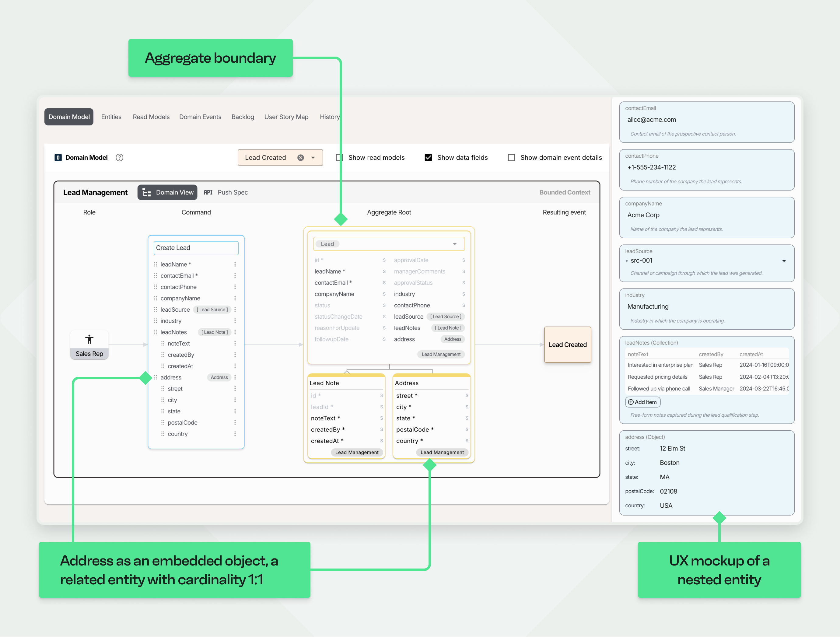
Task: Click the Lead Management tag in Lead Note card
Action: [357, 452]
